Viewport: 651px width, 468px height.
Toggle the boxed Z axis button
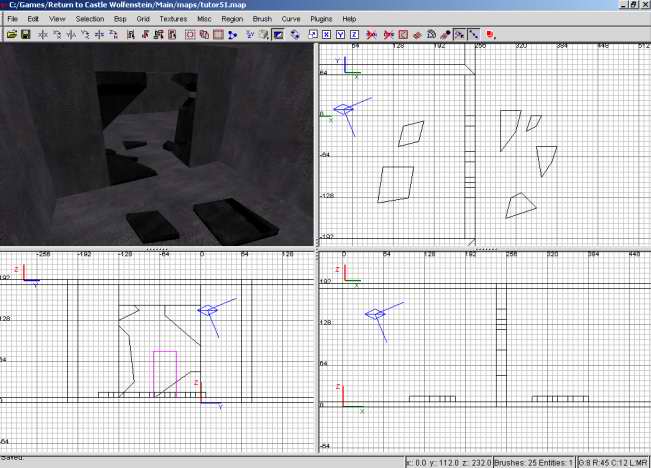click(354, 34)
